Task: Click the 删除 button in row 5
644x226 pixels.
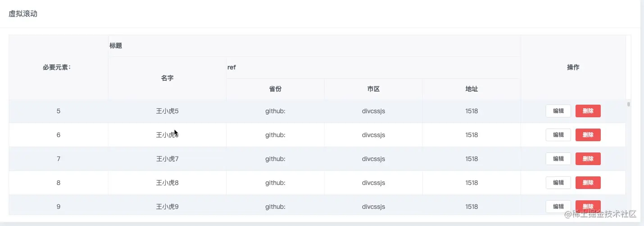Action: (588, 111)
